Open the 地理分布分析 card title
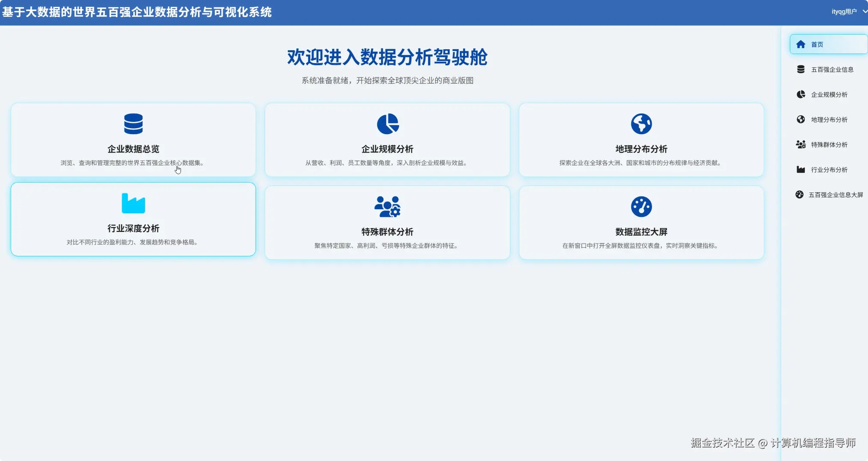Image resolution: width=868 pixels, height=461 pixels. point(641,149)
